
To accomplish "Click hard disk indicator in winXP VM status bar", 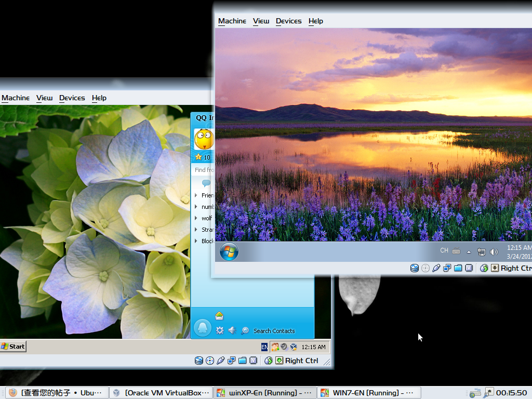I will (199, 361).
